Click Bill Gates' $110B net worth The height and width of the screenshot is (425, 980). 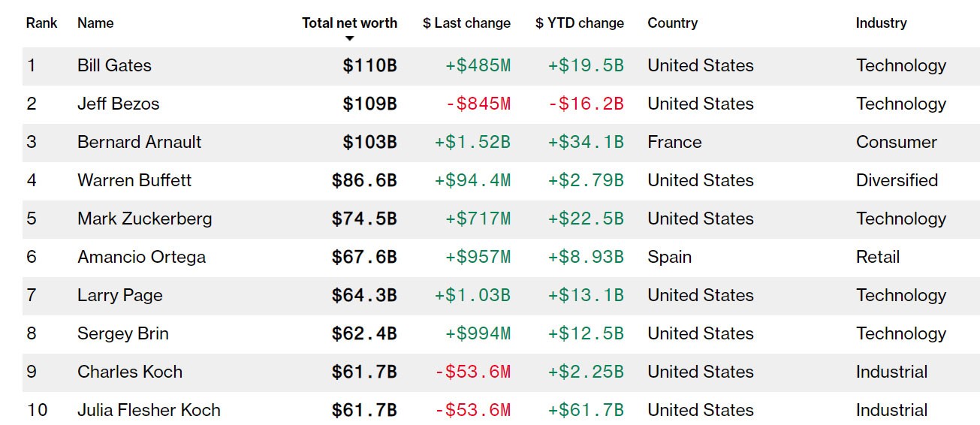pos(369,66)
